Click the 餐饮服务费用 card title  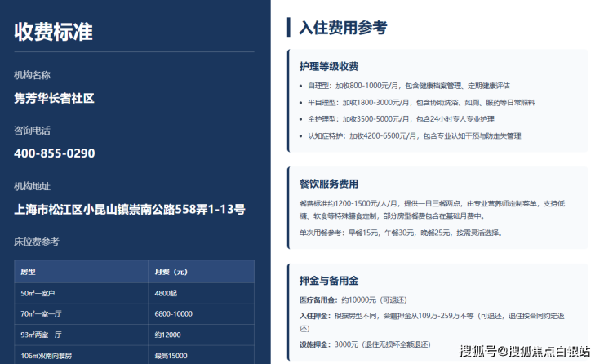(329, 184)
